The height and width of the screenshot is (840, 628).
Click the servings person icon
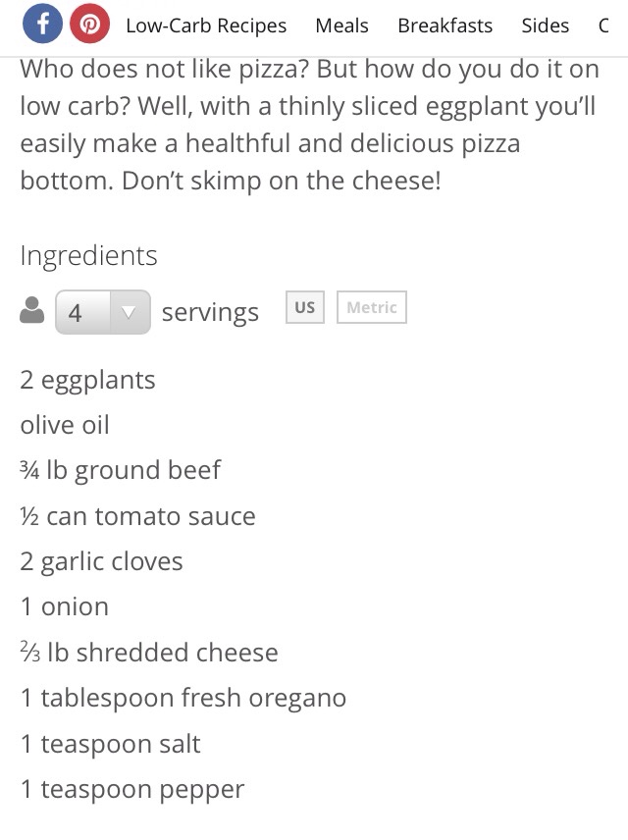pos(32,312)
